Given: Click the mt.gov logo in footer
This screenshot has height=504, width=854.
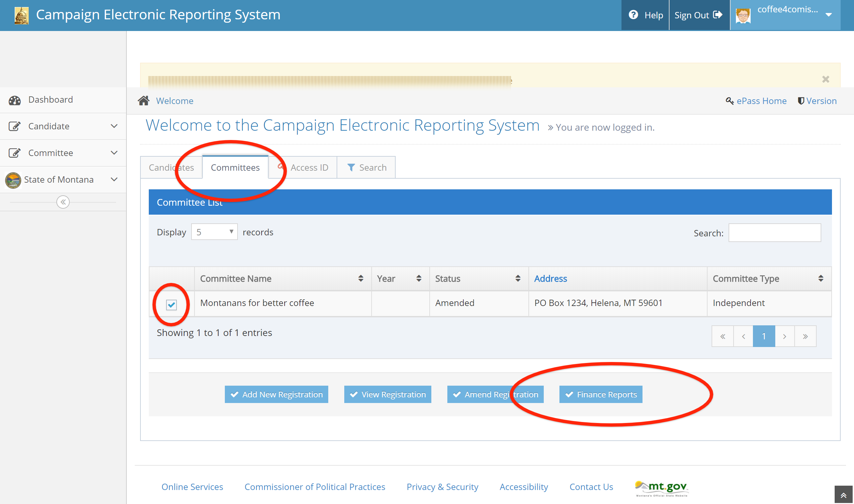Looking at the screenshot, I should click(x=661, y=488).
